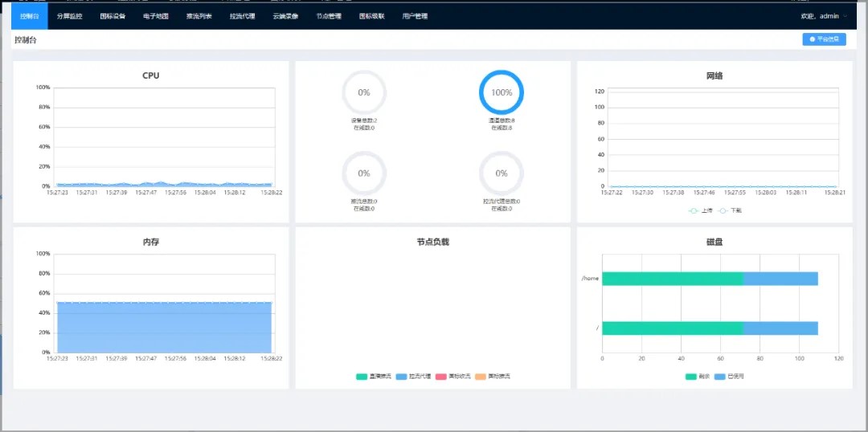Toggle the 已使用 legend in disk chart
Screen dimensions: 868x432
pyautogui.click(x=729, y=377)
